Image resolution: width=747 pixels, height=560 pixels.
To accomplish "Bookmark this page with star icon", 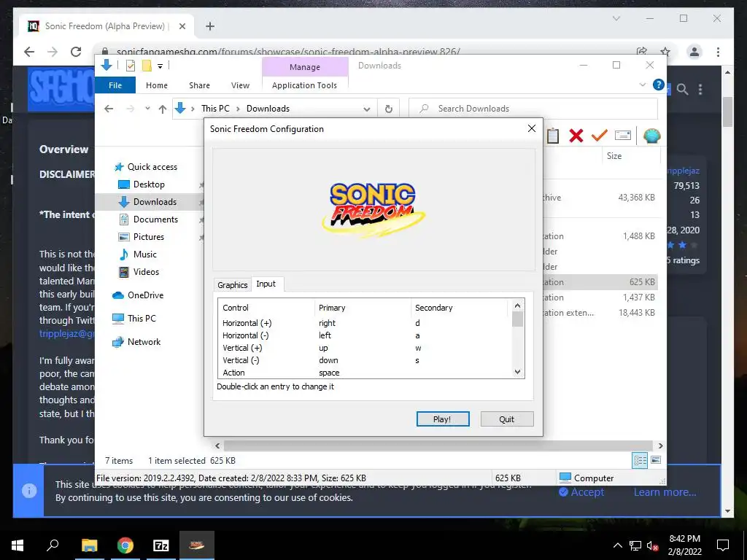I will pos(665,52).
